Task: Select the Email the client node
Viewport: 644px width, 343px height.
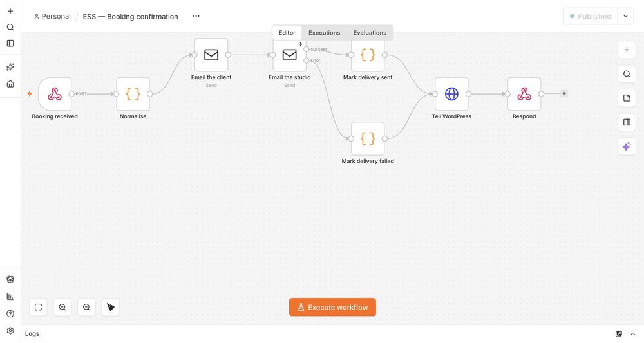Action: (x=211, y=55)
